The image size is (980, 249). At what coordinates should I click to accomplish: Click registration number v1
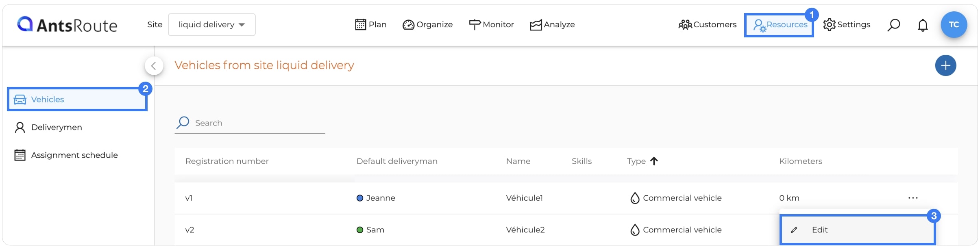[x=189, y=198]
